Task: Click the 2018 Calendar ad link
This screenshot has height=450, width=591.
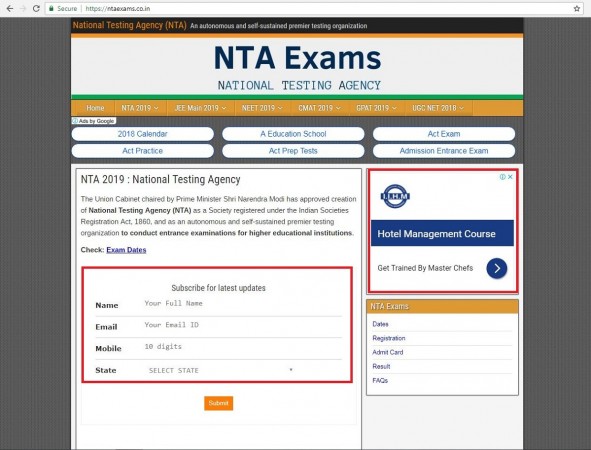Action: click(x=142, y=134)
